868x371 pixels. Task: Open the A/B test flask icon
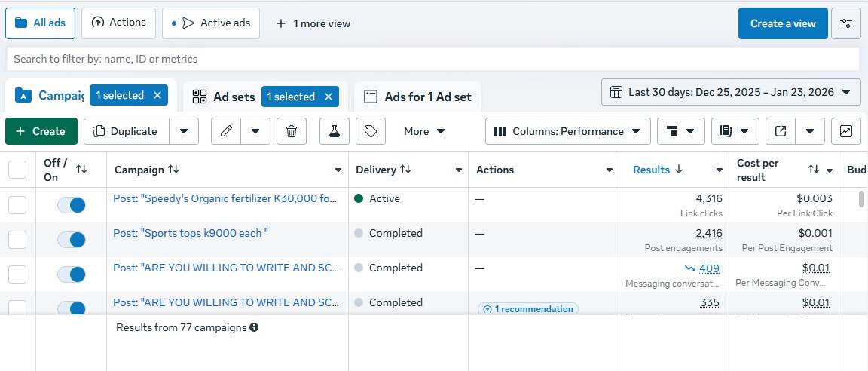tap(334, 131)
